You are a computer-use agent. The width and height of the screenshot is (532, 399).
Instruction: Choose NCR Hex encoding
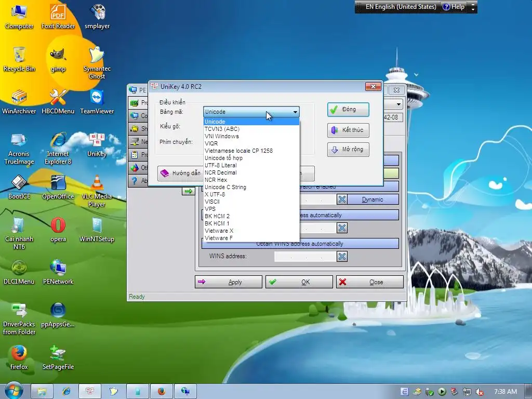pos(251,180)
